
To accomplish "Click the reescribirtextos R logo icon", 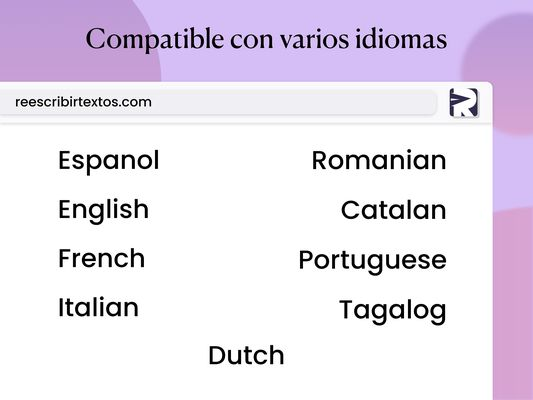I will pos(464,103).
